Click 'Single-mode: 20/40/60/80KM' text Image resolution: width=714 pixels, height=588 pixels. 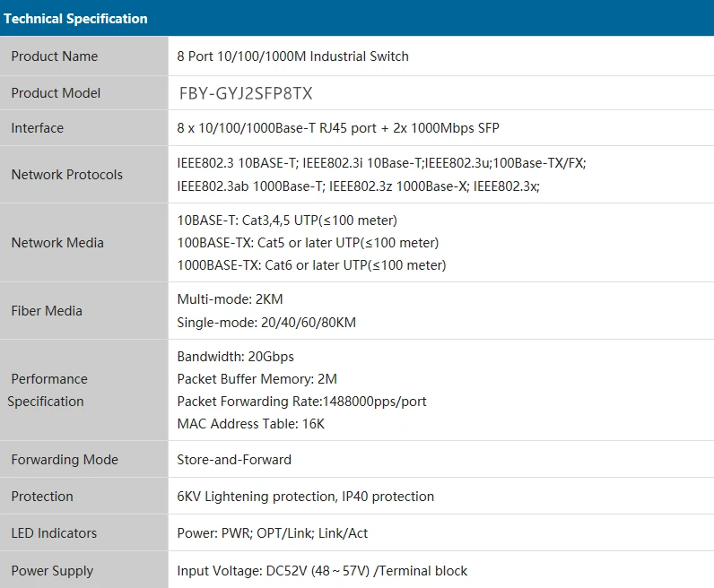[266, 322]
